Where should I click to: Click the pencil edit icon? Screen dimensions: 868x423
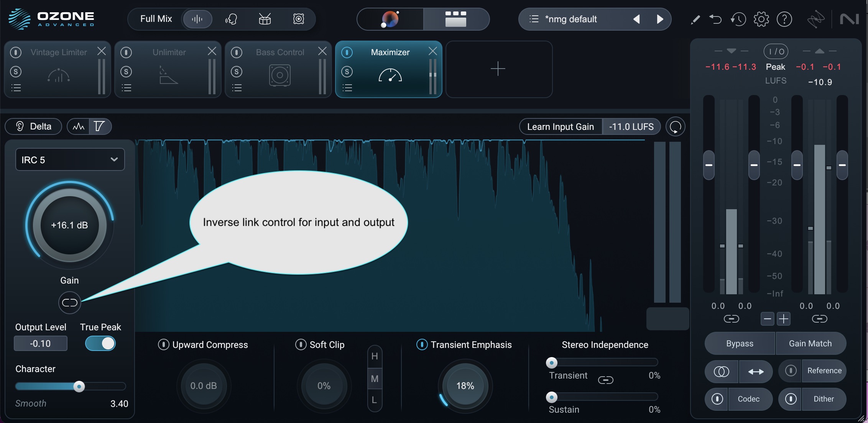point(695,19)
